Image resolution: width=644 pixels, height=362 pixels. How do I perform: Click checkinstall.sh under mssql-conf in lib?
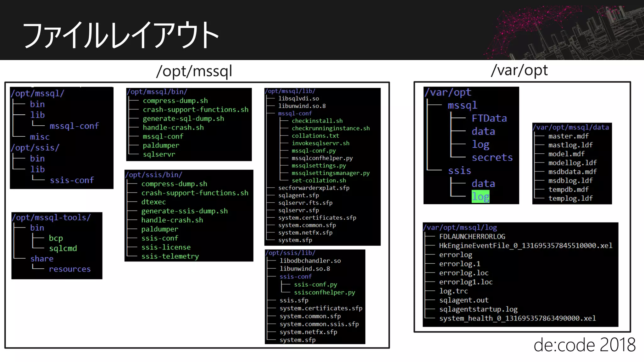pyautogui.click(x=317, y=121)
